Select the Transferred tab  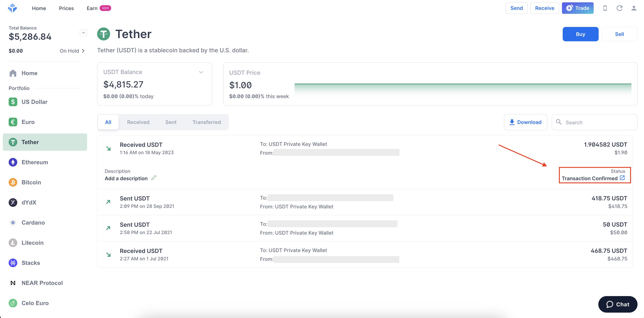pos(207,122)
